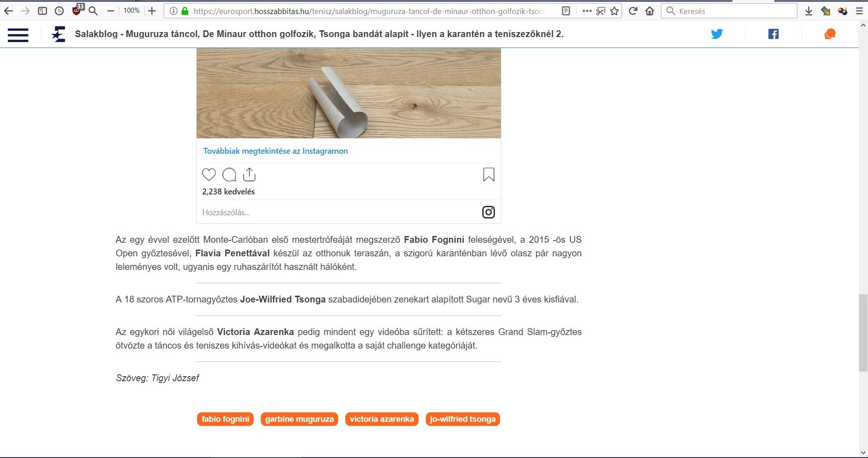
Task: Click the green secure connection padlock
Action: (185, 11)
